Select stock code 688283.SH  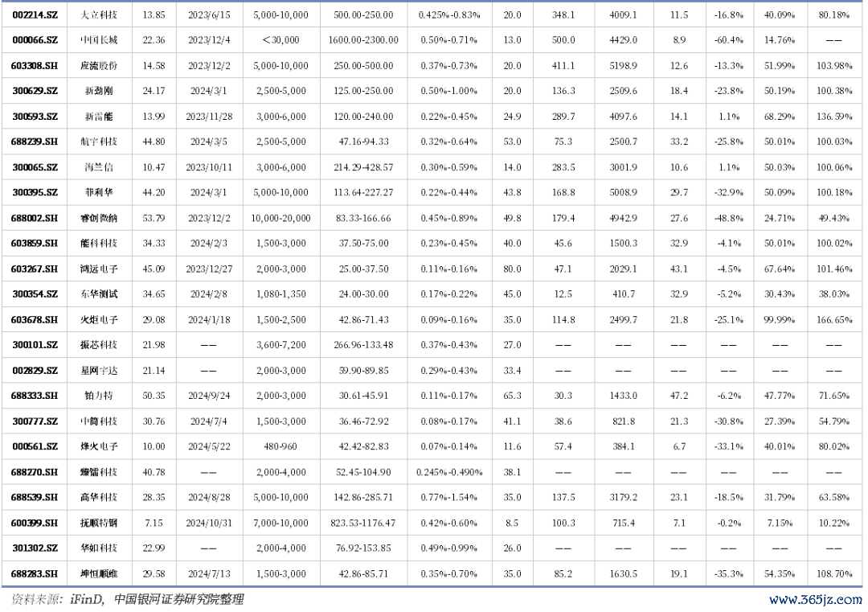click(x=35, y=573)
